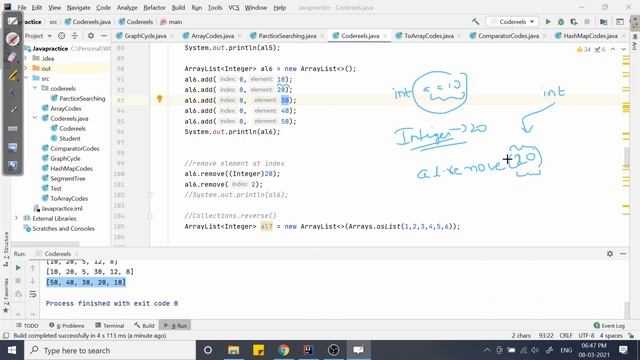
Task: Select HashMapCodes in project tree
Action: (71, 168)
